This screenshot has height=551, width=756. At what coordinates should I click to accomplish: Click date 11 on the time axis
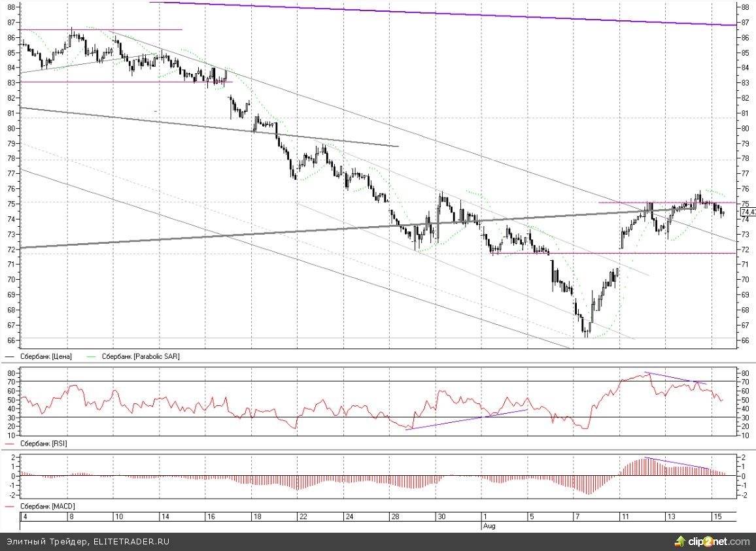tap(625, 517)
